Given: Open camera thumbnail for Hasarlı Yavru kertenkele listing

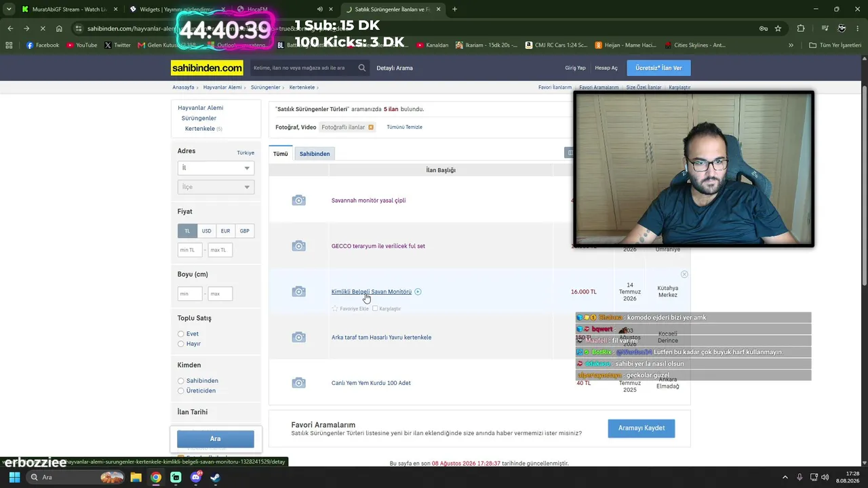Looking at the screenshot, I should (298, 338).
